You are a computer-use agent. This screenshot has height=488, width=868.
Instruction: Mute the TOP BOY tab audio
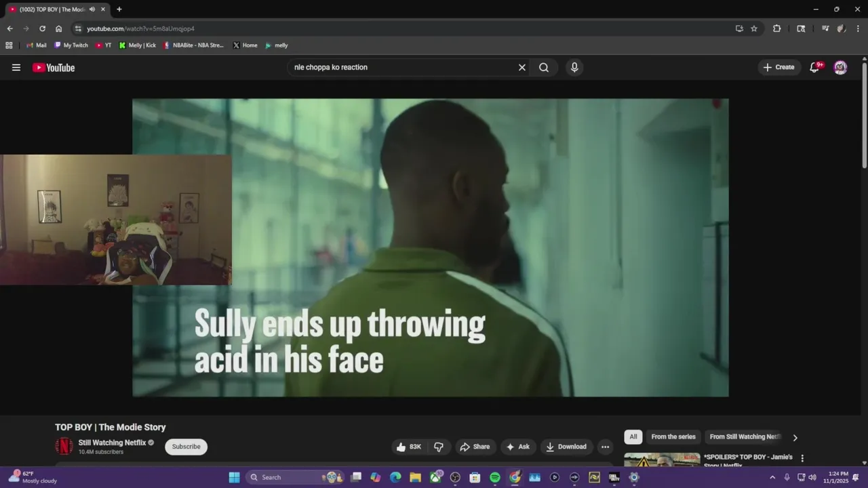point(92,9)
